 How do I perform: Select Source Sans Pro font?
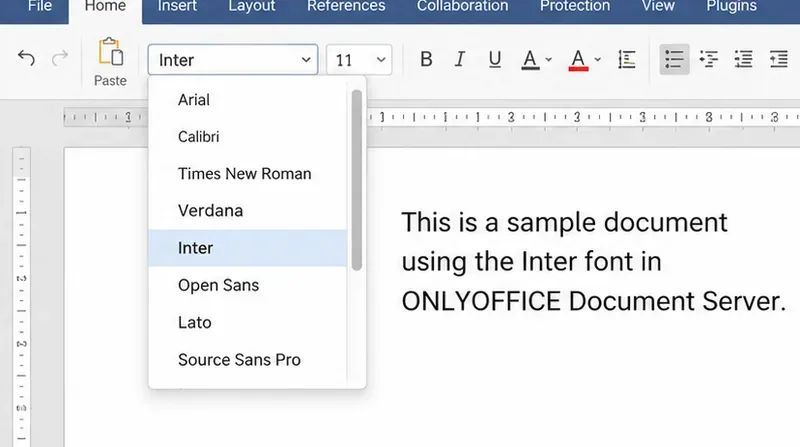click(247, 360)
